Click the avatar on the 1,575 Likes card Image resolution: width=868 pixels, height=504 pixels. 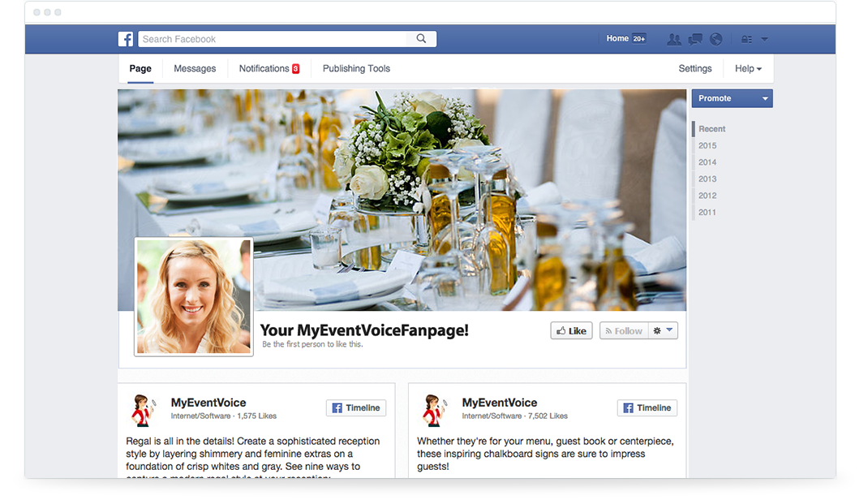pyautogui.click(x=144, y=411)
